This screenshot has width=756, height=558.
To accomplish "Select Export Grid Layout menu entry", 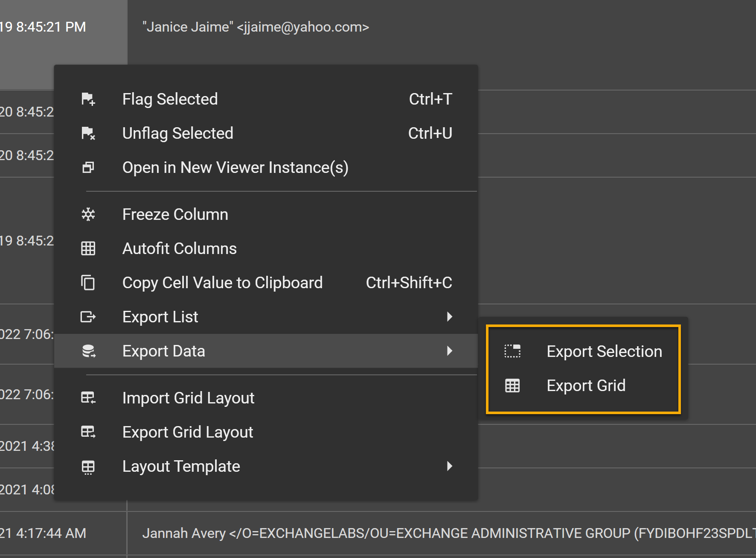I will click(187, 432).
